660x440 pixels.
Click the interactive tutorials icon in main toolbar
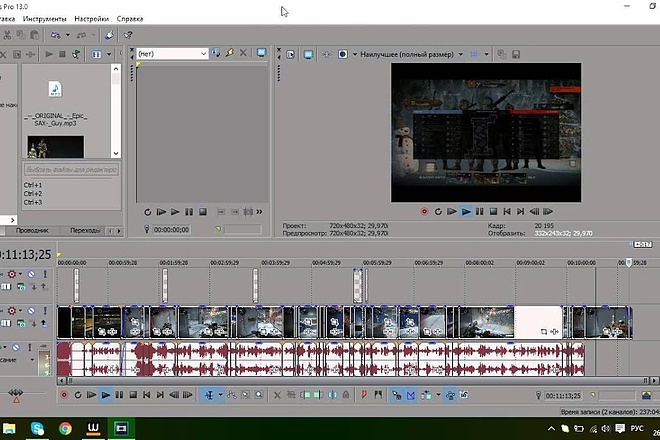click(109, 35)
